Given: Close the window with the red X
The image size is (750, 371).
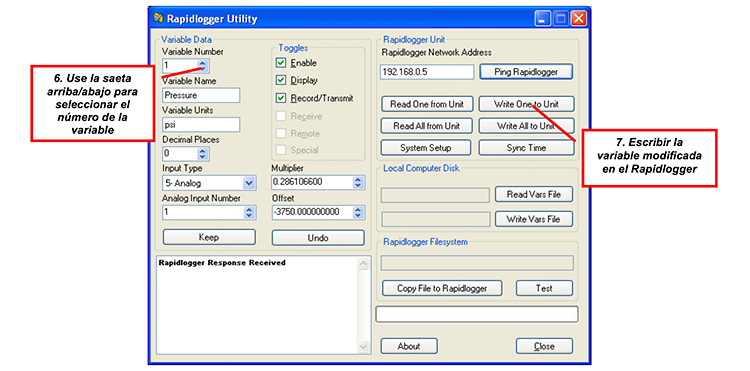Looking at the screenshot, I should pyautogui.click(x=579, y=19).
